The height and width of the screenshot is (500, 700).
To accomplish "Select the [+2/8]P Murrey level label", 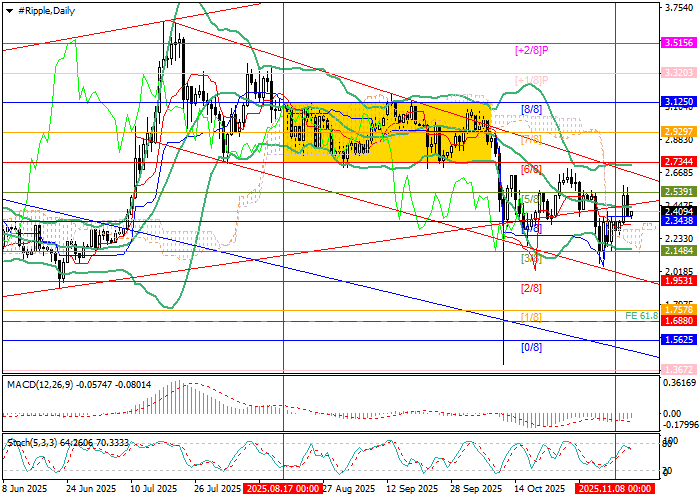I will [532, 50].
